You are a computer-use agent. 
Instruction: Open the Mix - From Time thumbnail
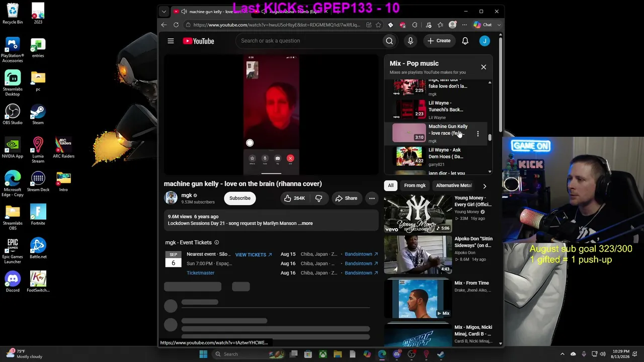(x=418, y=299)
